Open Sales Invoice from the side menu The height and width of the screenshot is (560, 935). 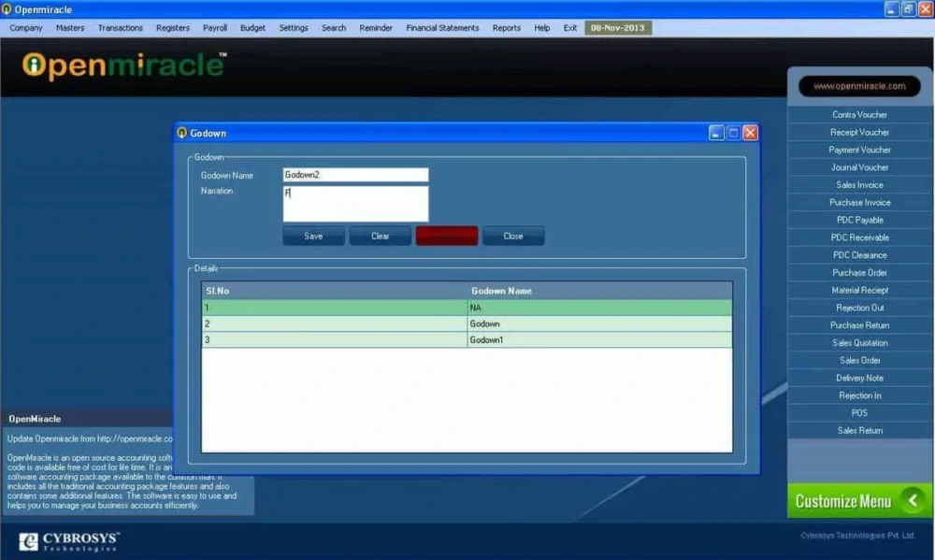[x=859, y=185]
